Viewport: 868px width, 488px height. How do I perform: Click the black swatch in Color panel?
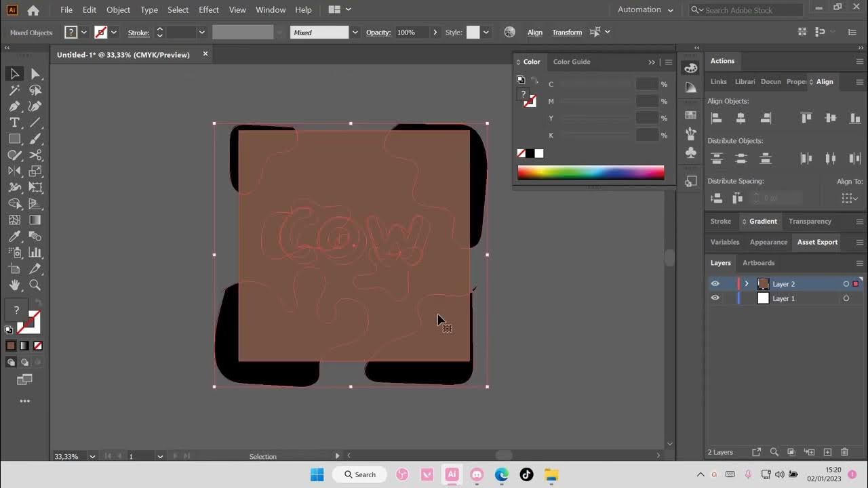(530, 154)
